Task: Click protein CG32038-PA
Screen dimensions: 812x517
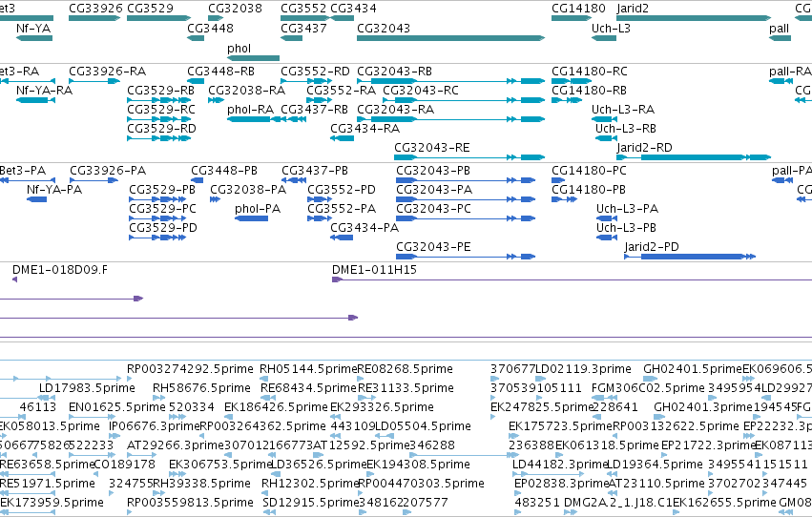Action: [248, 190]
